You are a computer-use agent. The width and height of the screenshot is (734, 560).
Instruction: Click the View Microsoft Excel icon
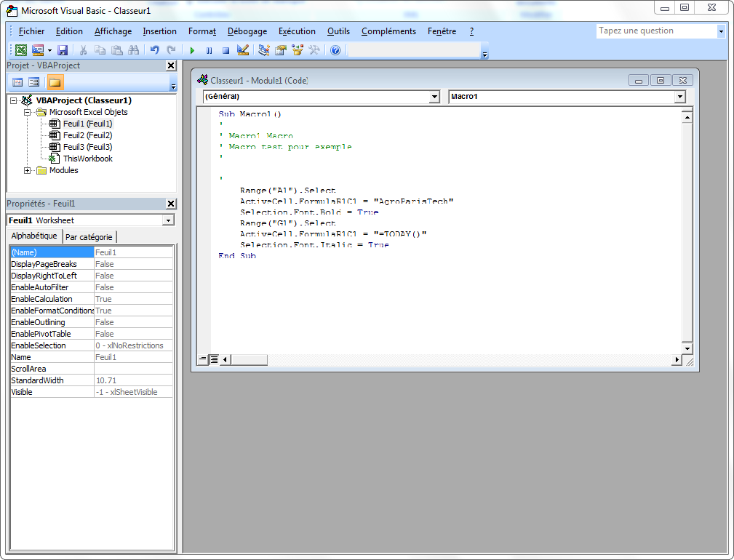pyautogui.click(x=22, y=50)
